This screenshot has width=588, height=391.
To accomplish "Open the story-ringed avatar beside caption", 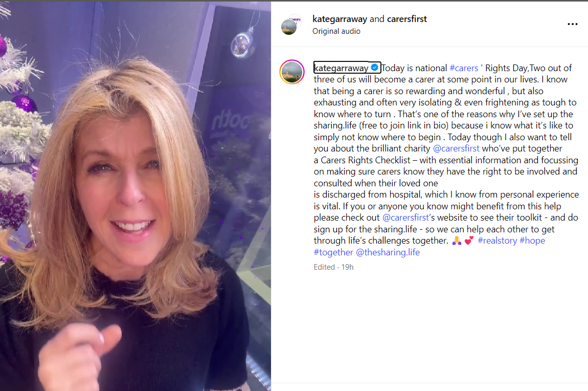I will pyautogui.click(x=292, y=72).
